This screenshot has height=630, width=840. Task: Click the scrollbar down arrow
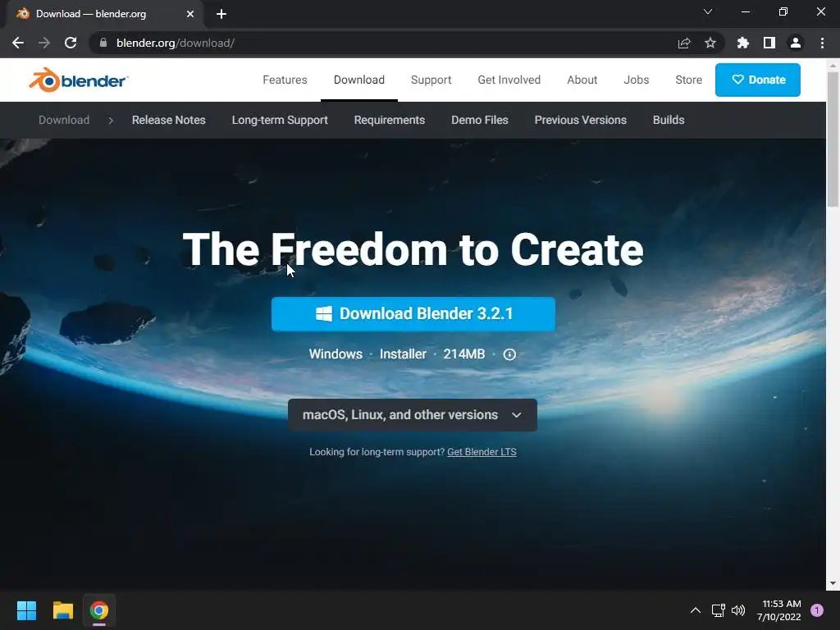[x=833, y=583]
